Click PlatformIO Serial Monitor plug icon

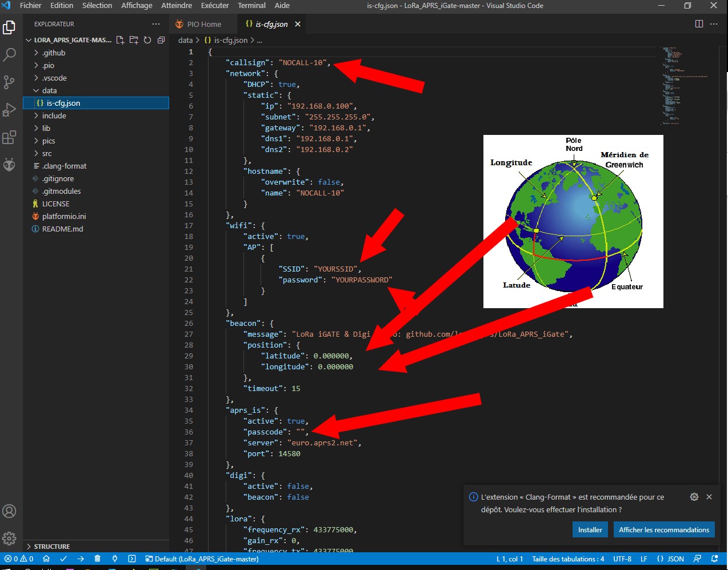pyautogui.click(x=115, y=559)
